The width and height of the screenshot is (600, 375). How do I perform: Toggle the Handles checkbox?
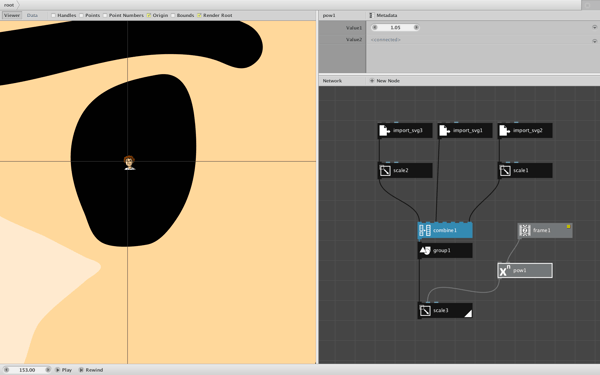tap(54, 15)
